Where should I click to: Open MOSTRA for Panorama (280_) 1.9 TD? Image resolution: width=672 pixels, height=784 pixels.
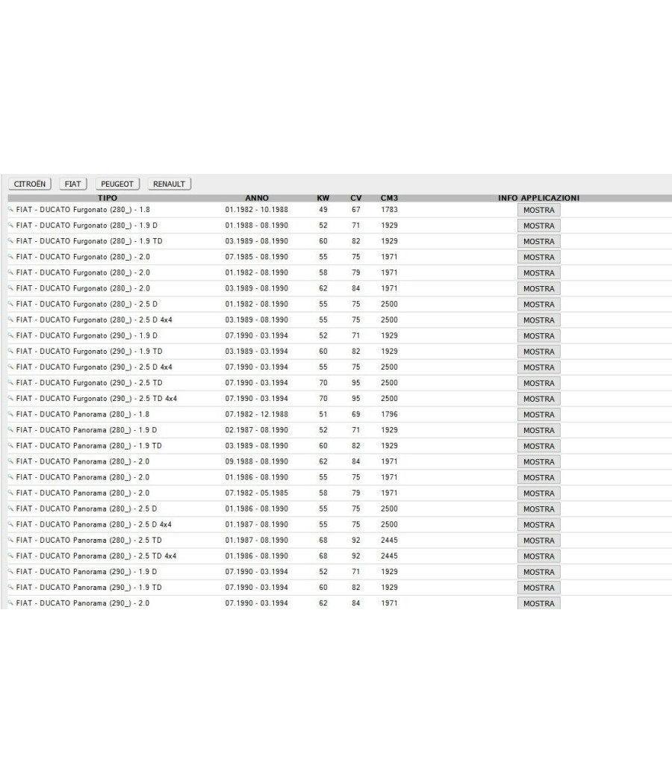[539, 446]
